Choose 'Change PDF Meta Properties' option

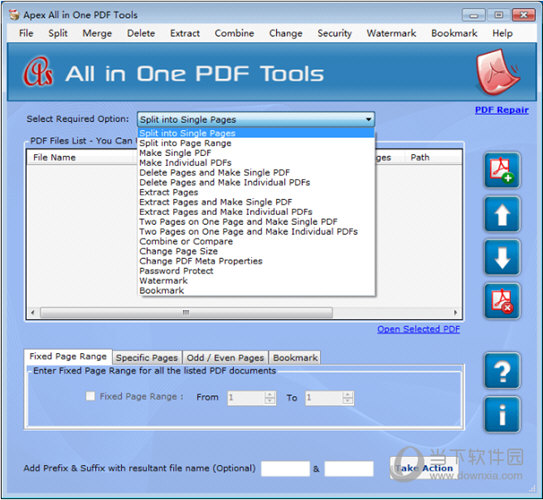click(256, 261)
